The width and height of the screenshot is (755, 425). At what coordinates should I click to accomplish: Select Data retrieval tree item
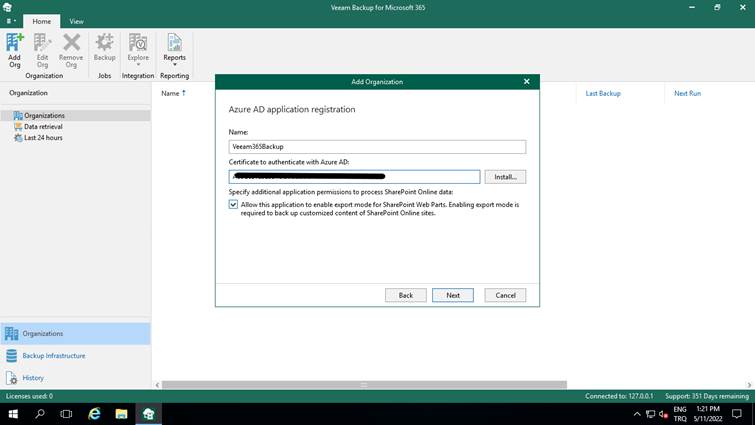point(43,127)
